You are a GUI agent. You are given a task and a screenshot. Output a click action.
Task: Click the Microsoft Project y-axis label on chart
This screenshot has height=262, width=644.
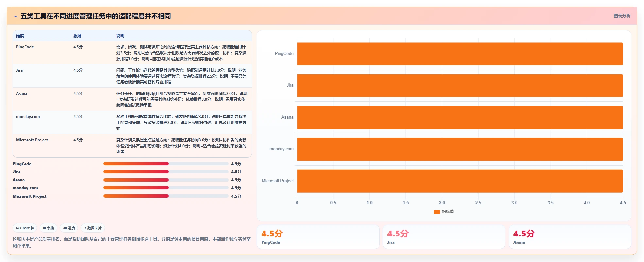click(278, 181)
